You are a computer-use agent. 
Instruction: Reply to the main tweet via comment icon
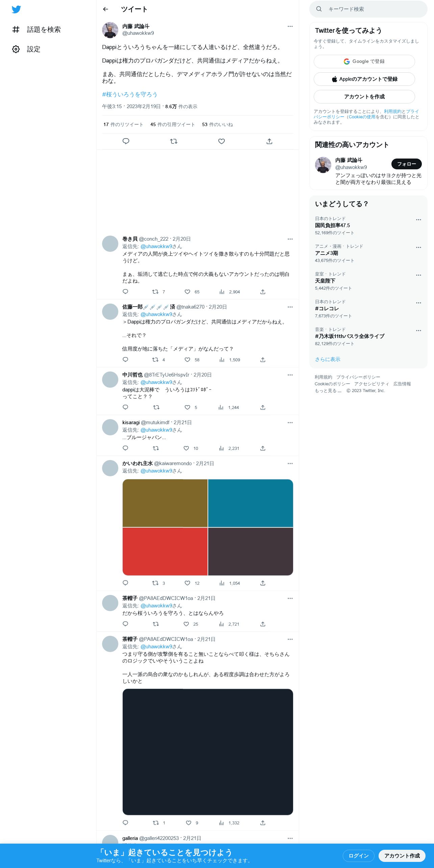[x=126, y=141]
